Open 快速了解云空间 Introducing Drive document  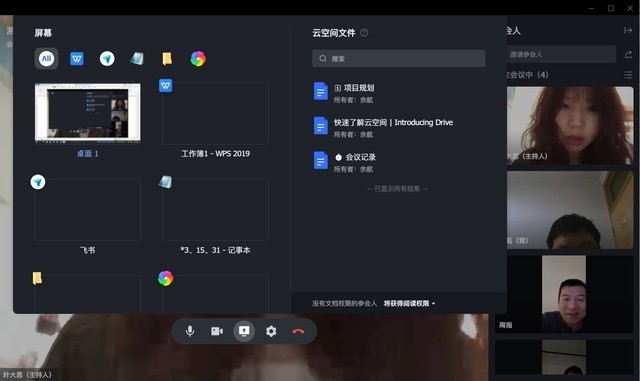pyautogui.click(x=399, y=128)
